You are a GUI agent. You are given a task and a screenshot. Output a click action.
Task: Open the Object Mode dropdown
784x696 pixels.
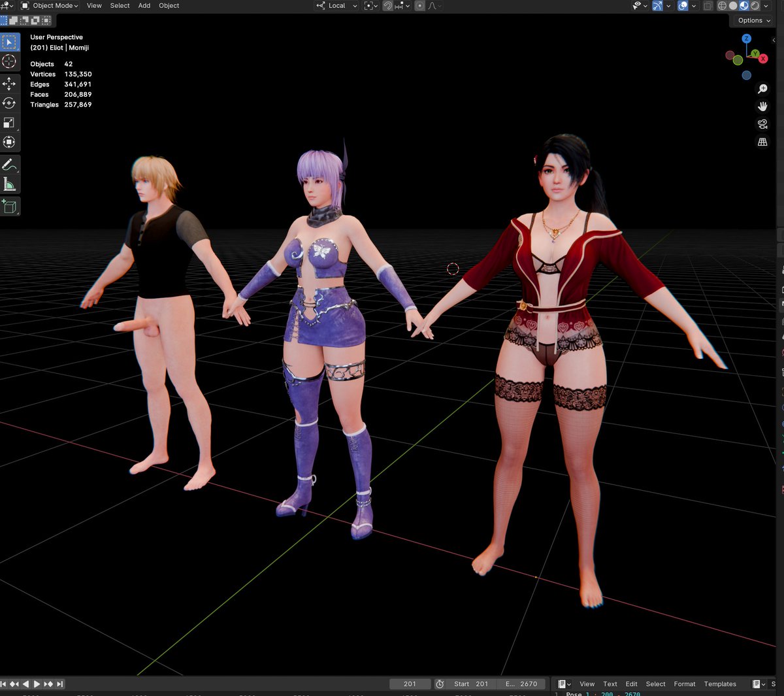point(51,5)
